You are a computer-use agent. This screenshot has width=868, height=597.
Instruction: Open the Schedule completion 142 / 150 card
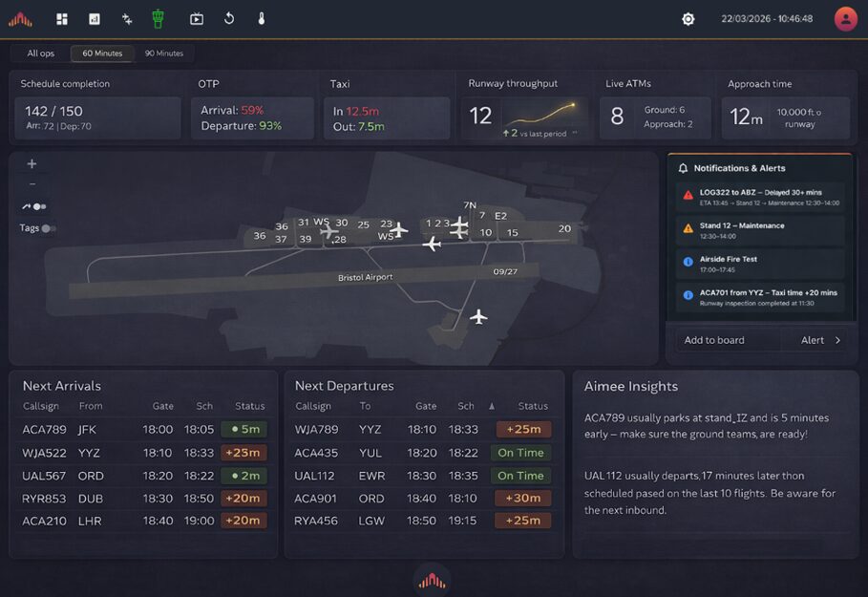[x=97, y=117]
